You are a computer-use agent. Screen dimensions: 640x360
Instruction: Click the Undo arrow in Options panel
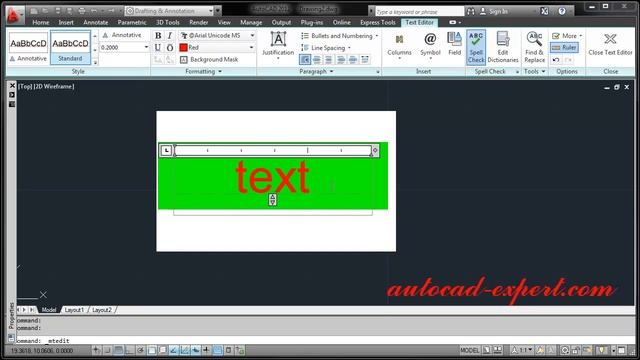(x=556, y=60)
